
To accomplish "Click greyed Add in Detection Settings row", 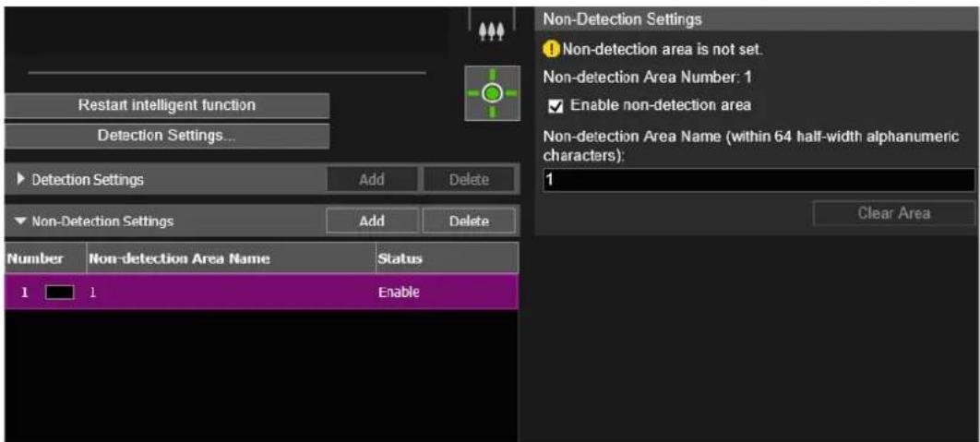I will [x=372, y=180].
